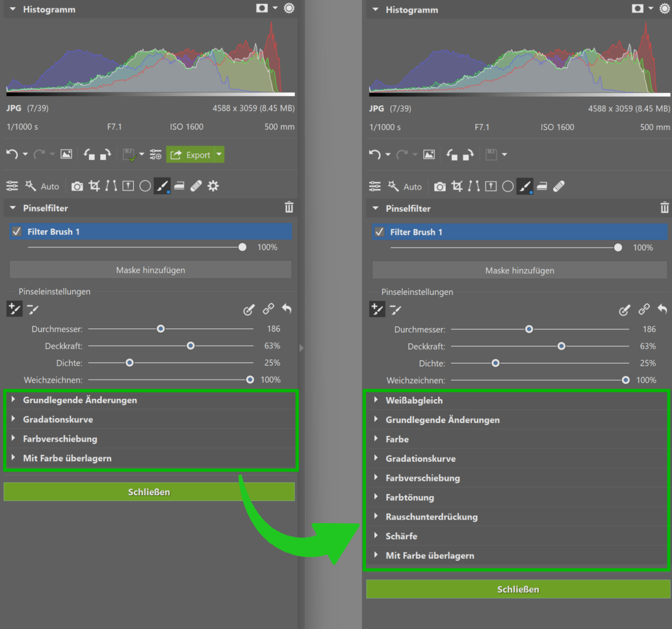Image resolution: width=672 pixels, height=629 pixels.
Task: Select the radial filter circle in right toolbar
Action: click(x=508, y=186)
